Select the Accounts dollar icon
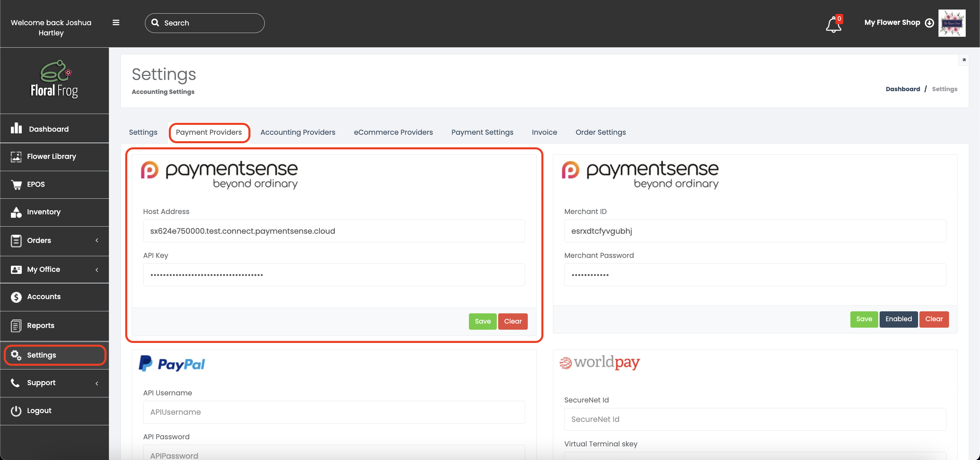Viewport: 980px width, 460px height. [16, 297]
